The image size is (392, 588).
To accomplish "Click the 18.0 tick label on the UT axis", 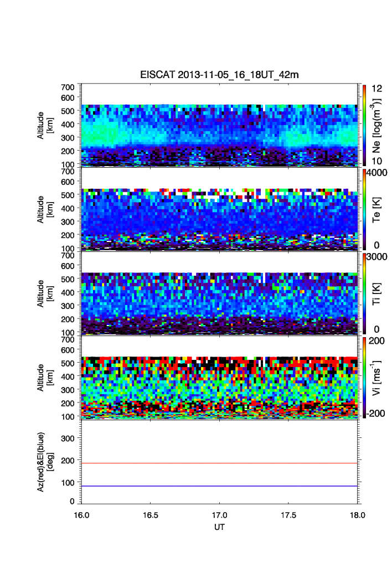I will pos(358,515).
